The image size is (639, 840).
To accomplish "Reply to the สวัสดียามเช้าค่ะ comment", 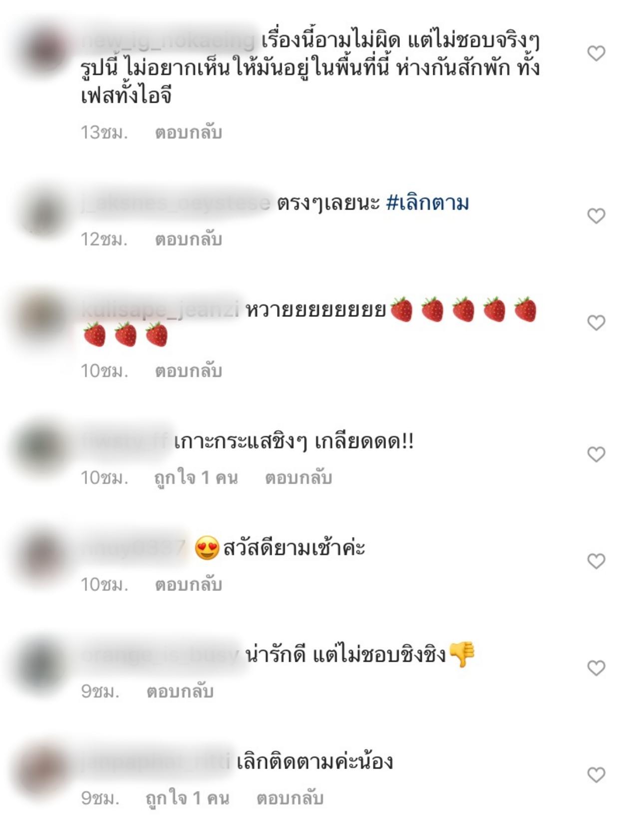I will click(x=188, y=584).
